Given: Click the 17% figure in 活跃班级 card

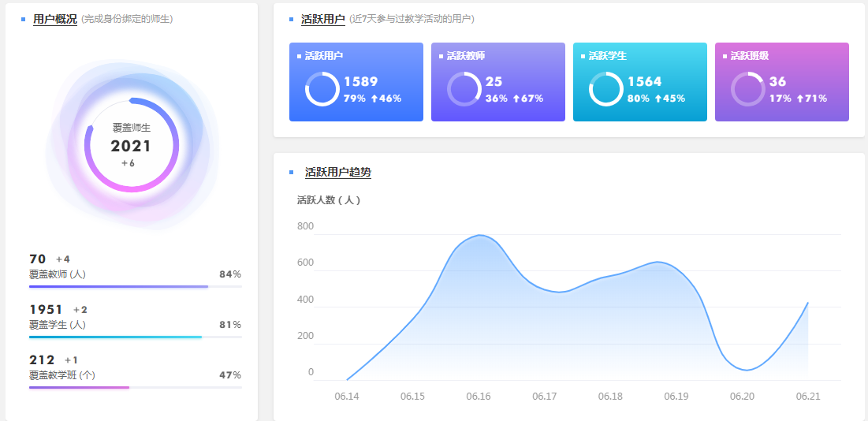Looking at the screenshot, I should click(780, 99).
